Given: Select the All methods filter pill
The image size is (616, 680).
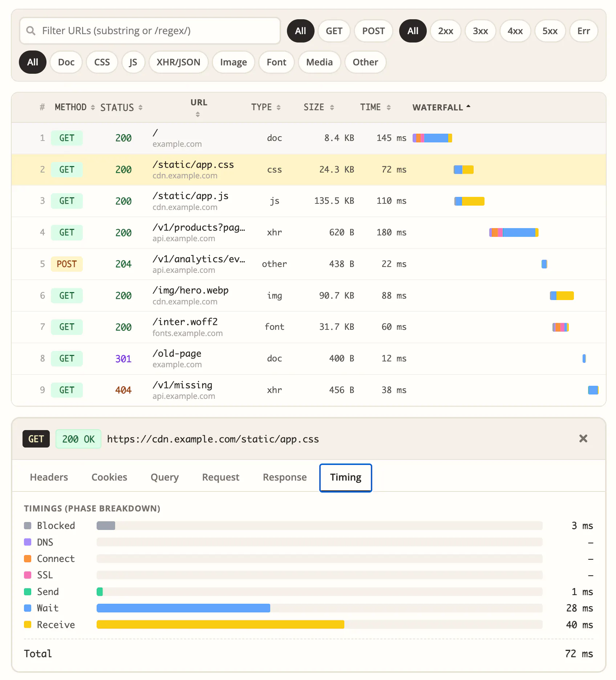Looking at the screenshot, I should point(300,31).
